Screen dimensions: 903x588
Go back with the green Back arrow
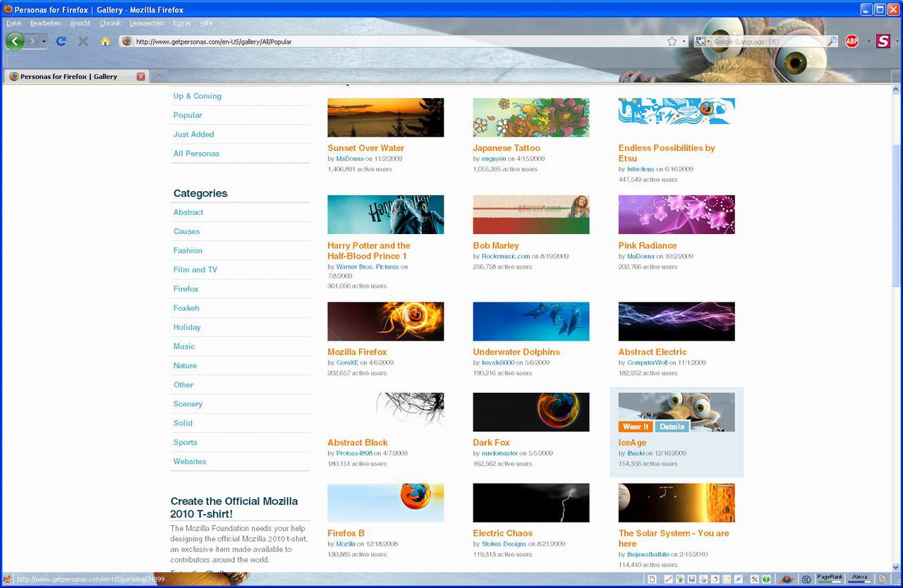[15, 41]
